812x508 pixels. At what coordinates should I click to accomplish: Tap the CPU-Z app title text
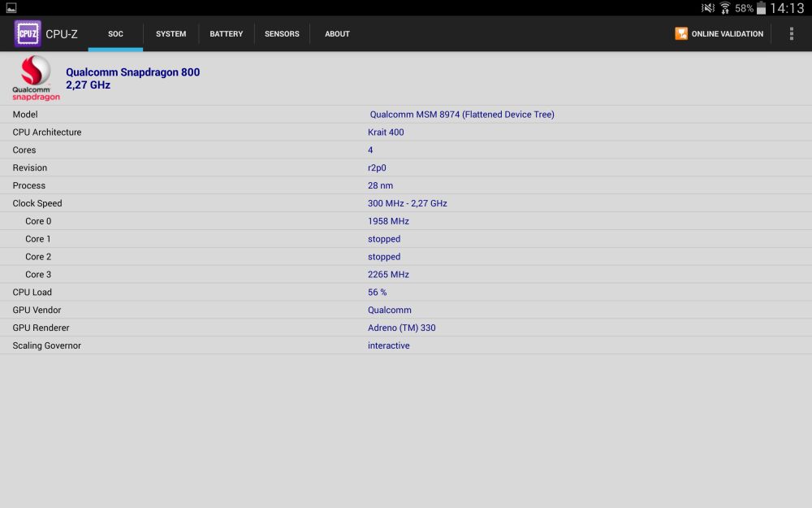tap(62, 34)
